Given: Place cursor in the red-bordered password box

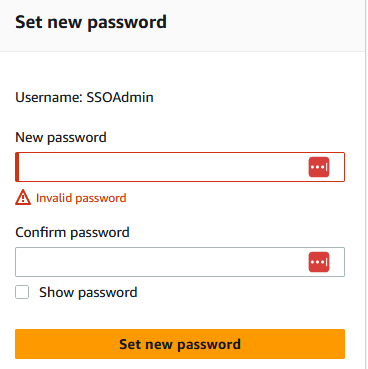Looking at the screenshot, I should tap(180, 167).
